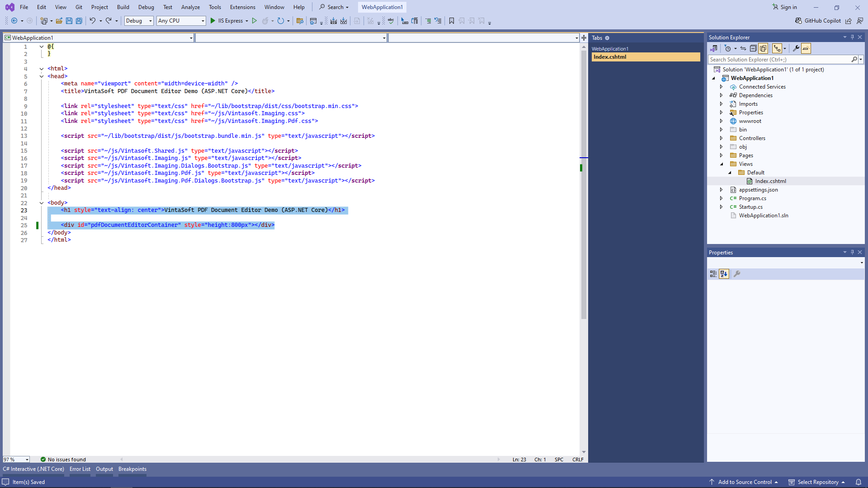Viewport: 868px width, 488px height.
Task: Navigate backward with the toolbar back arrow
Action: point(14,21)
